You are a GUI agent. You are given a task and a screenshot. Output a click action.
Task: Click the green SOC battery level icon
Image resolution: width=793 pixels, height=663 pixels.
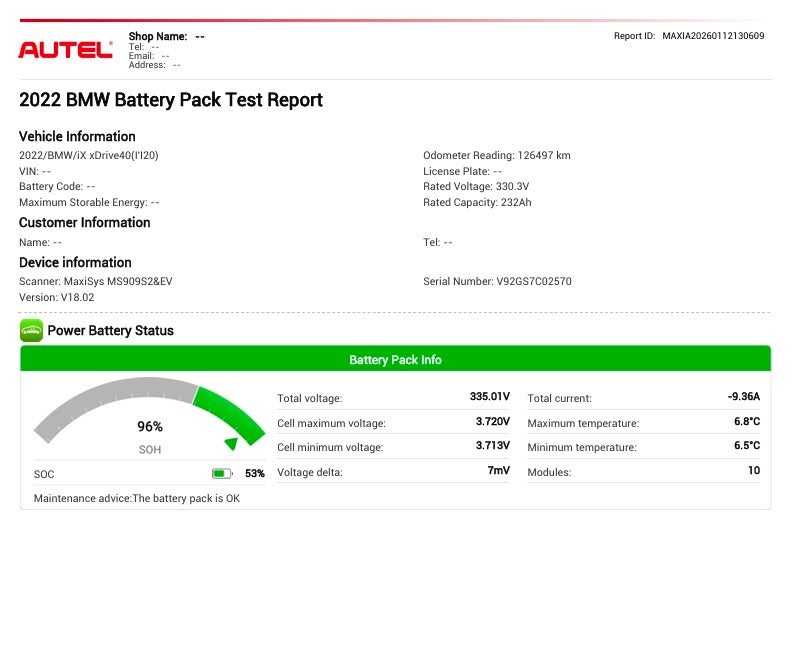[222, 473]
